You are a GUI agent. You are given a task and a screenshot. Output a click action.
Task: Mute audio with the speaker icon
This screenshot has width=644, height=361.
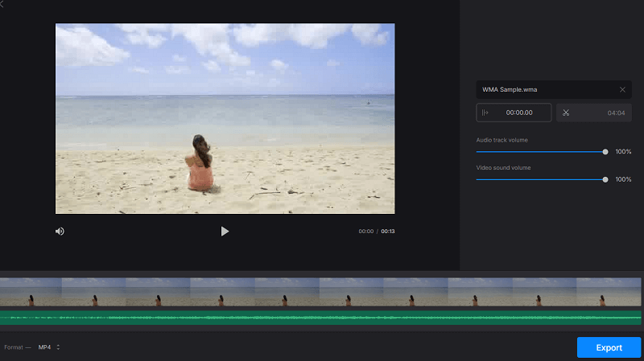60,232
